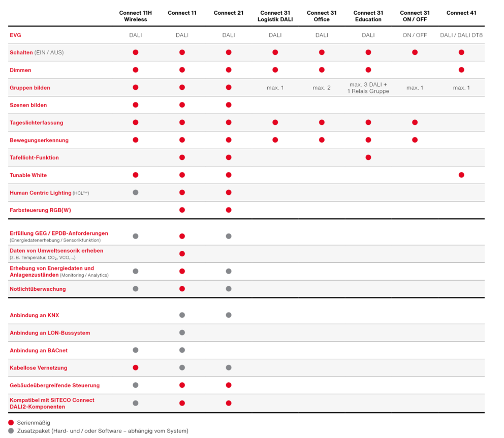Click Bewegungserkennung dot under ON / OFF column
Viewport: 504px width, 438px height.
[415, 140]
